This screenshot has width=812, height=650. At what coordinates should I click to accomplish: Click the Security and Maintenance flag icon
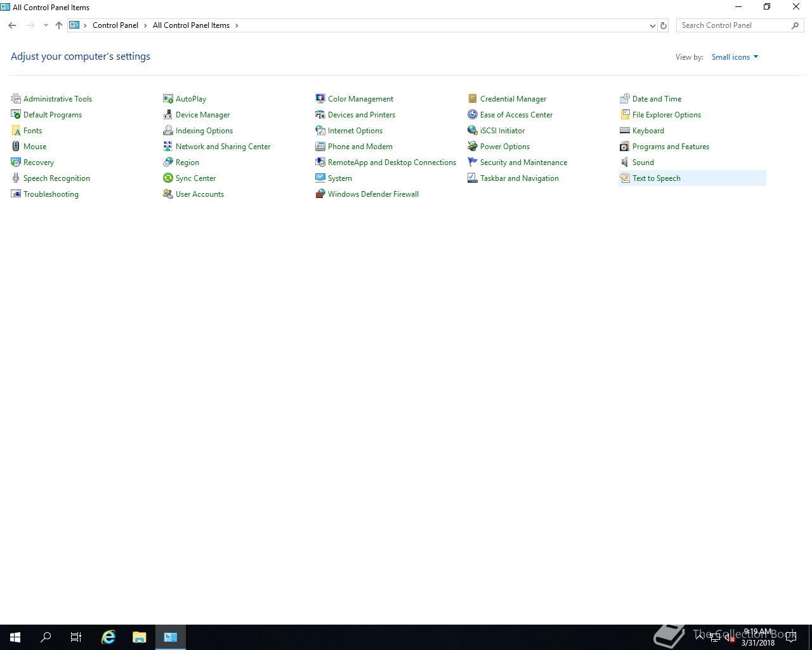473,162
